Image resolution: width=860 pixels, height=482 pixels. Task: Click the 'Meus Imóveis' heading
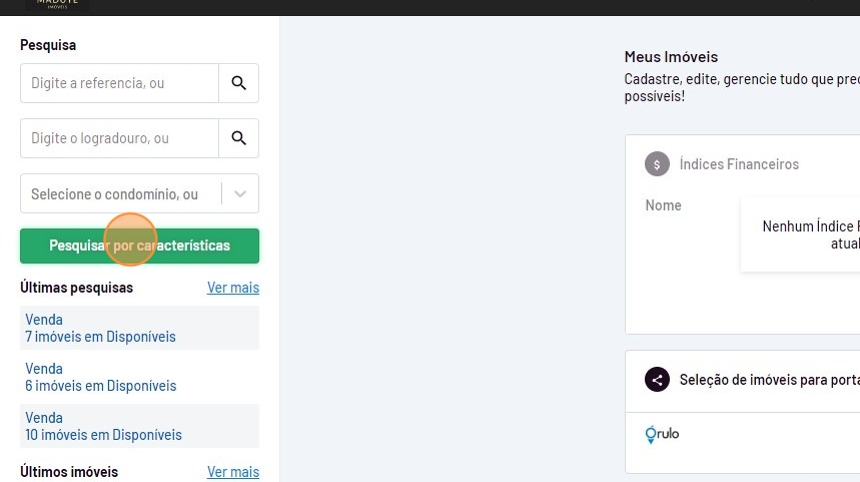(x=671, y=57)
